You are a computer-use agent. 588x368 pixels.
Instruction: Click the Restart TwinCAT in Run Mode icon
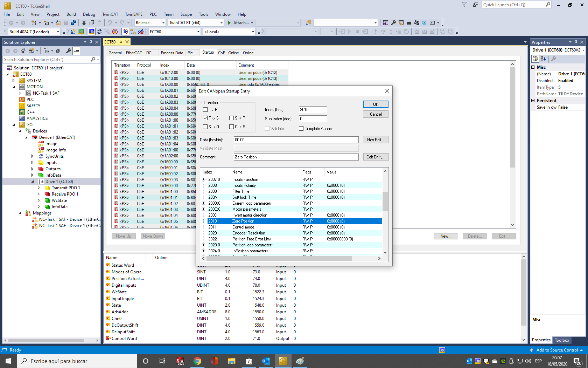81,32
